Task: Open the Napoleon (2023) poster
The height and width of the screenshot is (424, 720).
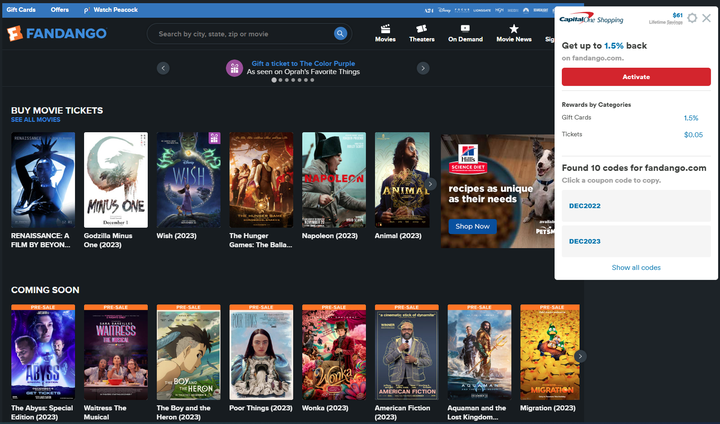Action: coord(334,180)
